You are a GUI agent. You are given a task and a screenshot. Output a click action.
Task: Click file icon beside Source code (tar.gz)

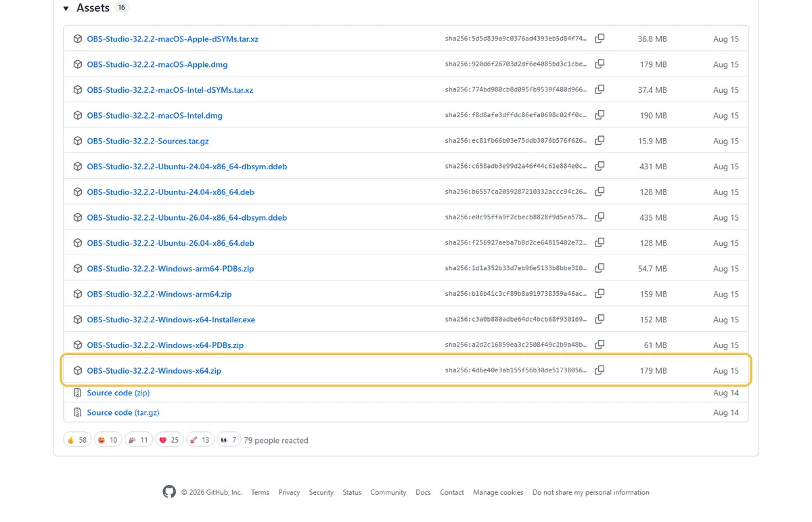point(78,412)
